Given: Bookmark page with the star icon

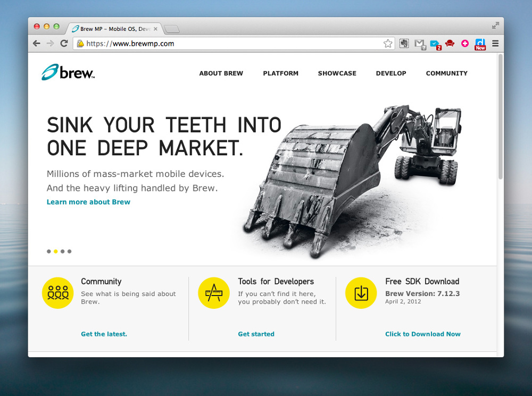Looking at the screenshot, I should pos(388,44).
